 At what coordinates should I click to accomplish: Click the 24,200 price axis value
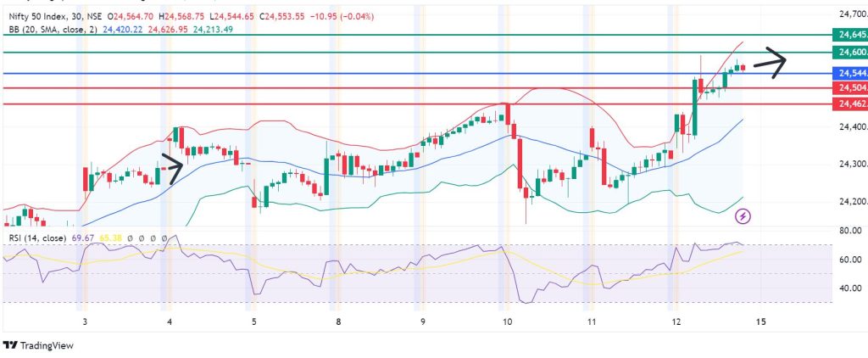point(853,202)
